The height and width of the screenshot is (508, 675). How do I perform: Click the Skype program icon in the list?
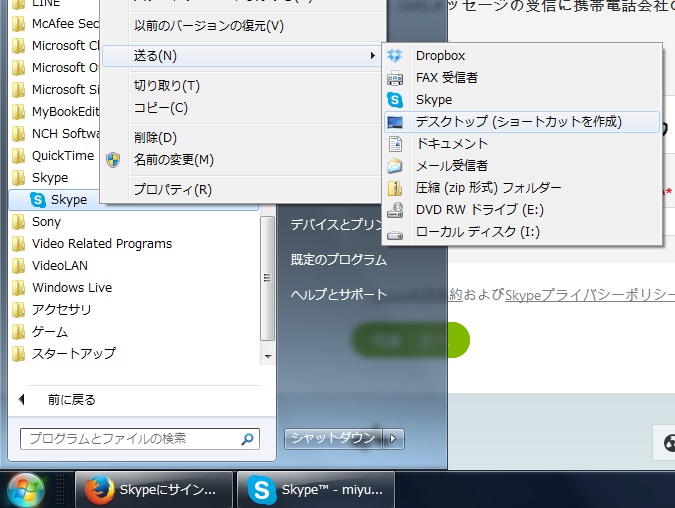click(37, 200)
